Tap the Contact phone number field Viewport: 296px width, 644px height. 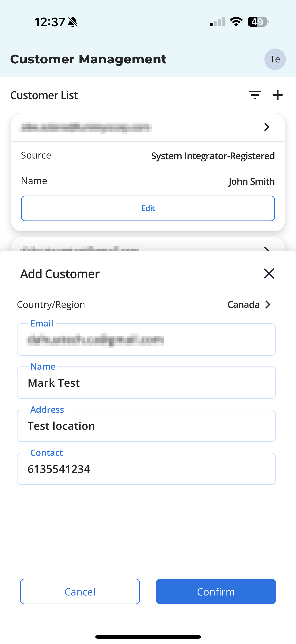[x=146, y=469]
